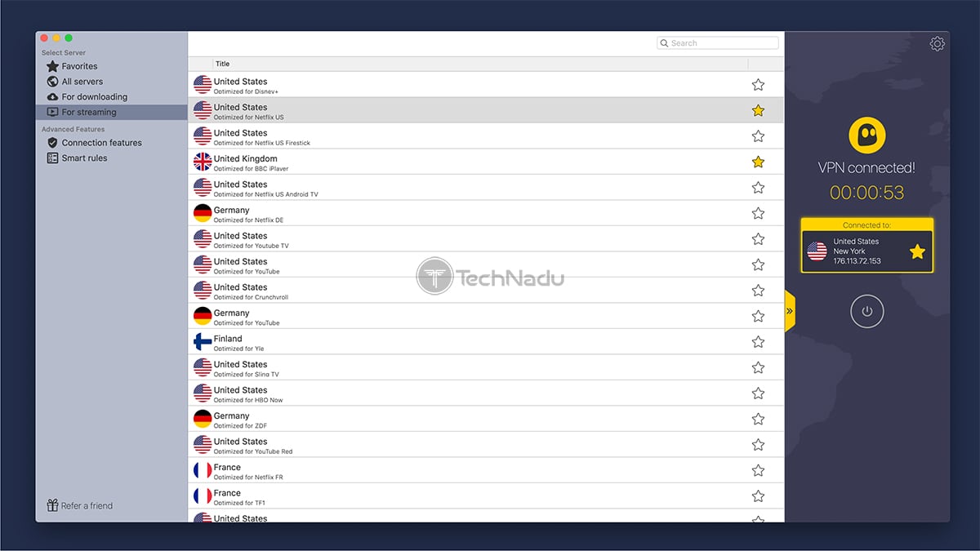Viewport: 980px width, 551px height.
Task: Select United States "Optimized for YouTube" text
Action: [247, 272]
